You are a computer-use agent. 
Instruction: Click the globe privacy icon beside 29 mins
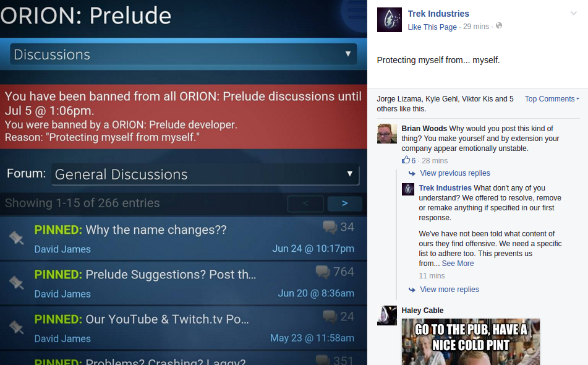tap(499, 26)
